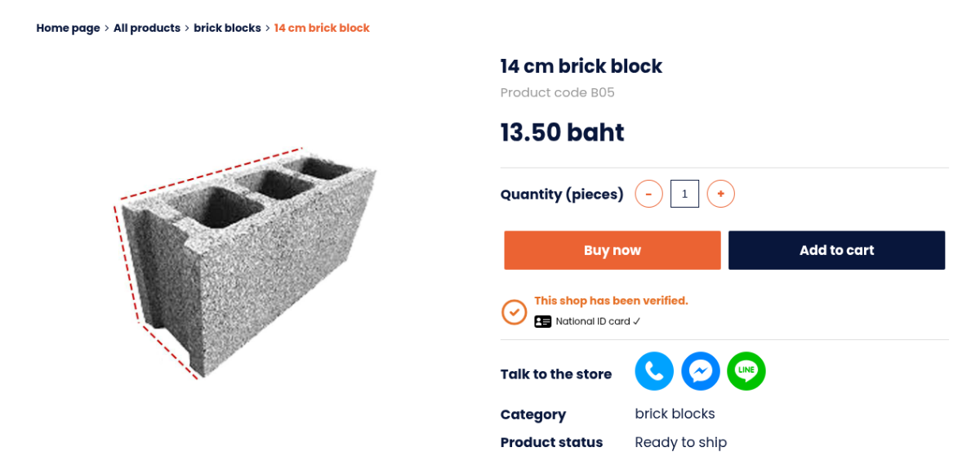Go to Home page breadcrumb
Screen dimensions: 980x461
68,28
